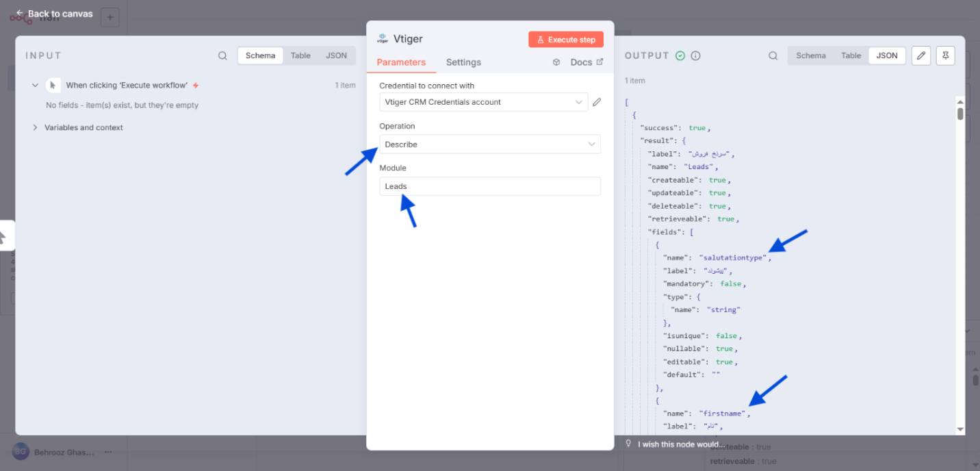Click the search icon in Output panel
Viewport: 980px width, 471px height.
(773, 56)
